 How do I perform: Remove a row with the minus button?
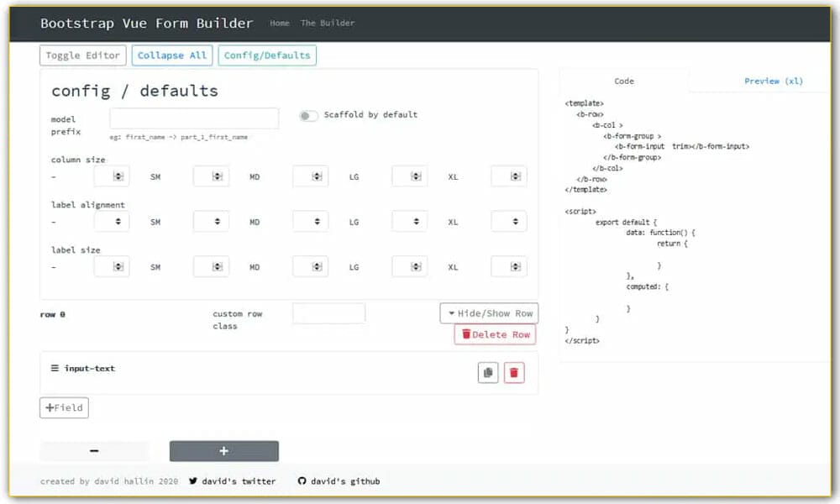click(94, 451)
